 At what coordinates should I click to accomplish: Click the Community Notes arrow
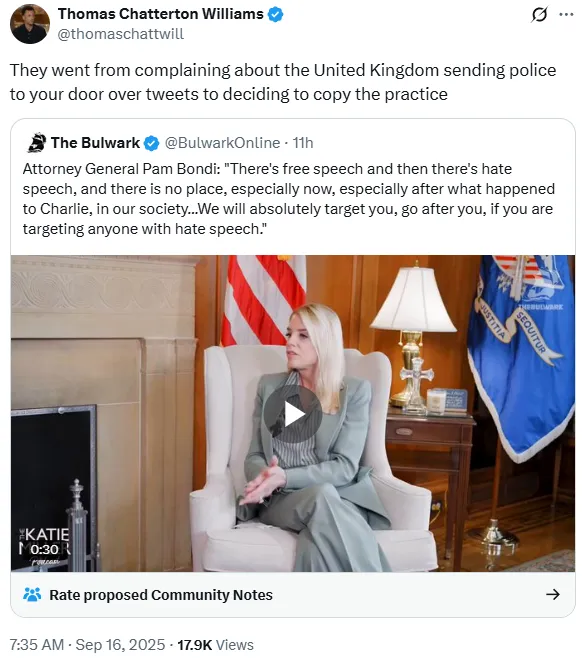click(553, 594)
